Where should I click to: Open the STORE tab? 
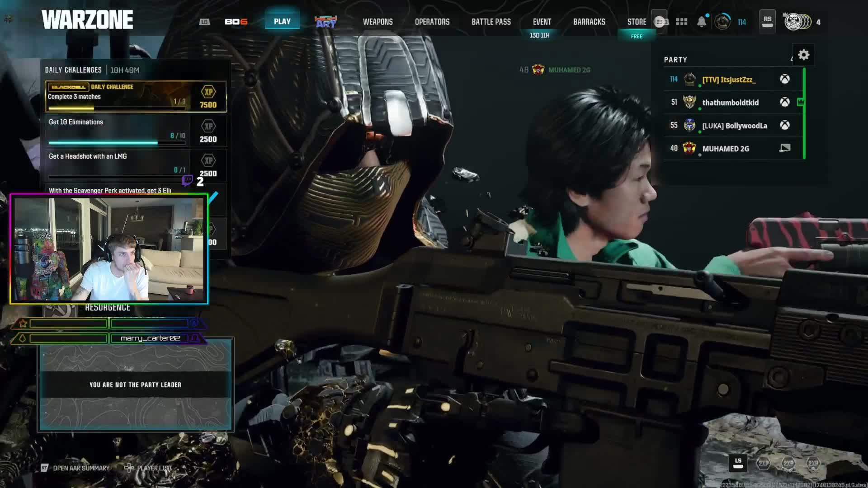tap(637, 22)
